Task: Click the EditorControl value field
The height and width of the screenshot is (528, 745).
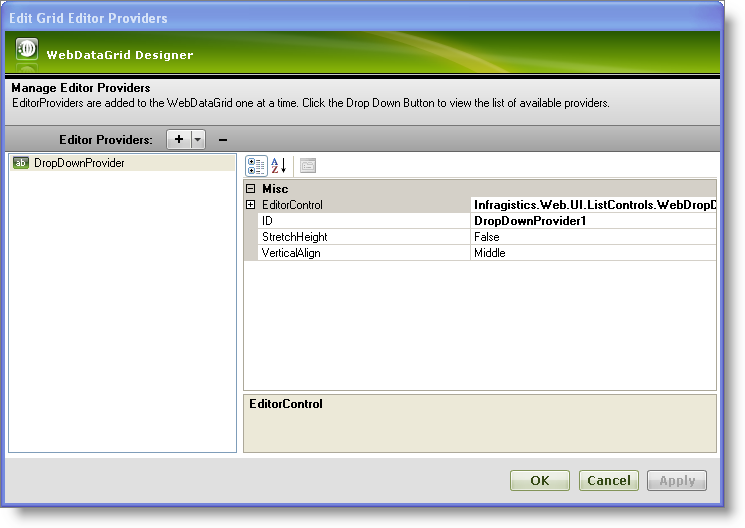Action: click(x=593, y=205)
